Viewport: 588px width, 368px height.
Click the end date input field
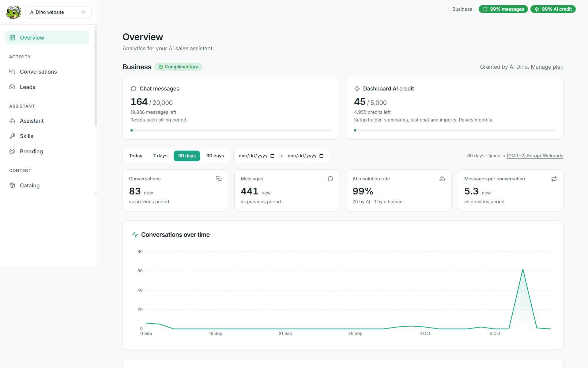coord(306,156)
